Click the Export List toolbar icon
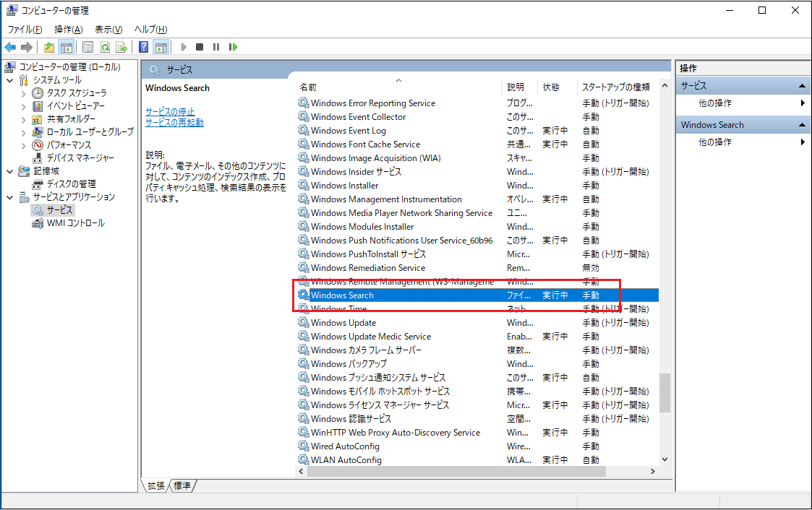Screen dimensions: 812x510 [121, 48]
